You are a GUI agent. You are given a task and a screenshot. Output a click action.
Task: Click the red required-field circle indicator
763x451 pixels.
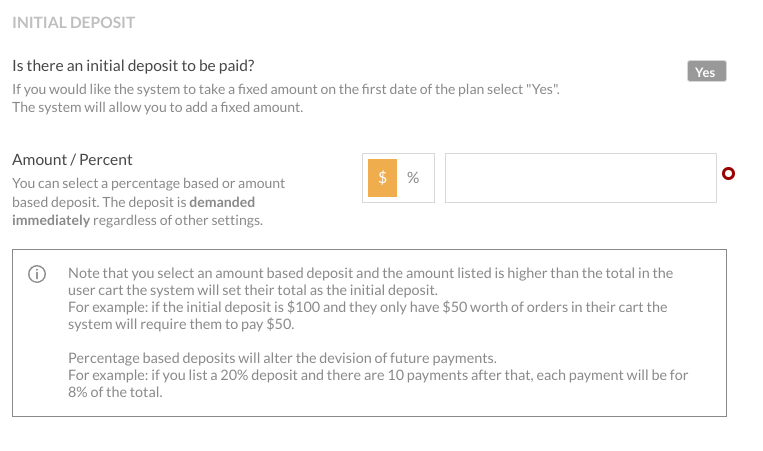click(x=728, y=174)
